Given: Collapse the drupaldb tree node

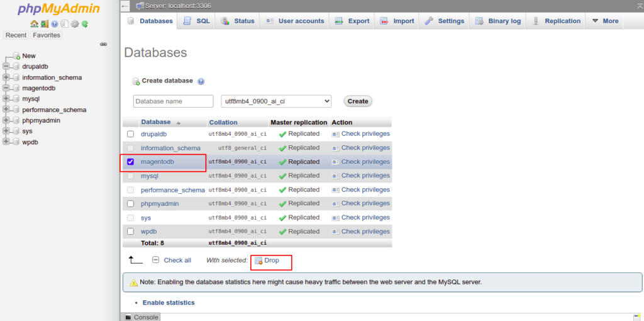Looking at the screenshot, I should [6, 67].
